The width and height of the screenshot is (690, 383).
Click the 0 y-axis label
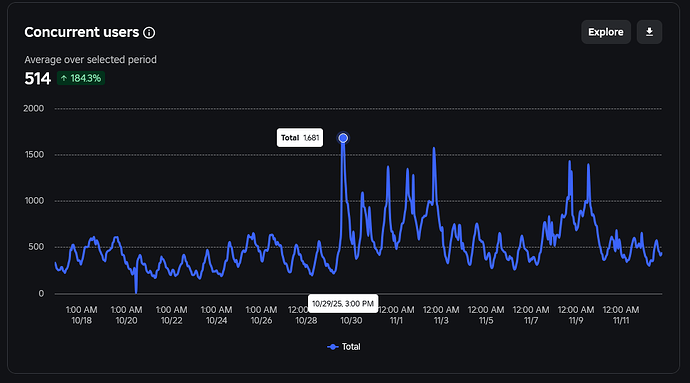41,294
